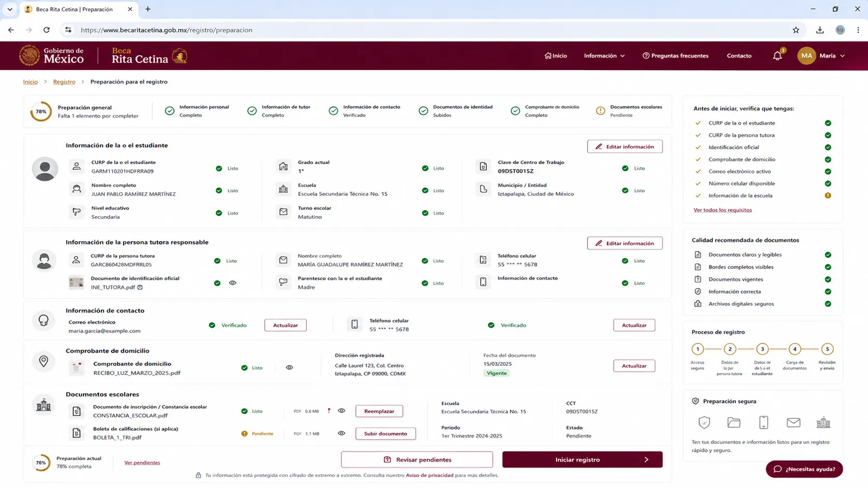
Task: Click the Información de la escuela warning indicator
Action: pos(828,195)
